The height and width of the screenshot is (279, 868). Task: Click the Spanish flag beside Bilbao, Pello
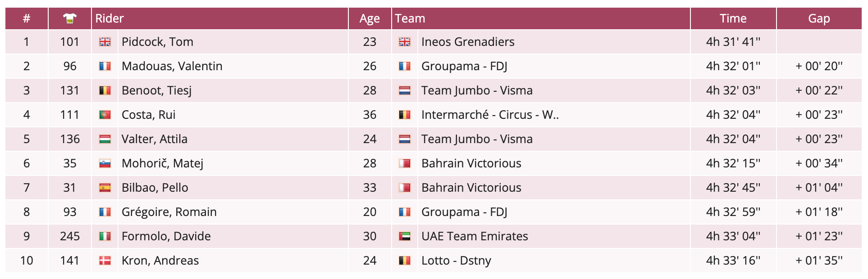(105, 188)
